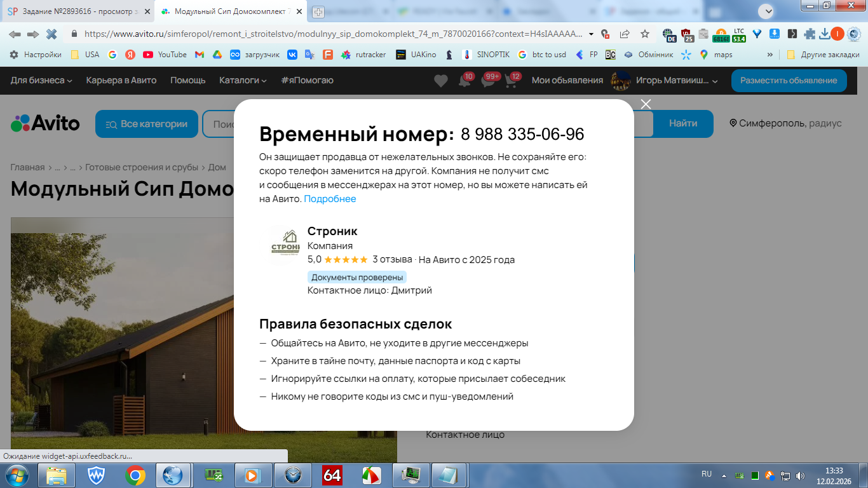Viewport: 868px width, 488px height.
Task: Open Карьера в Авито link
Action: pyautogui.click(x=121, y=81)
